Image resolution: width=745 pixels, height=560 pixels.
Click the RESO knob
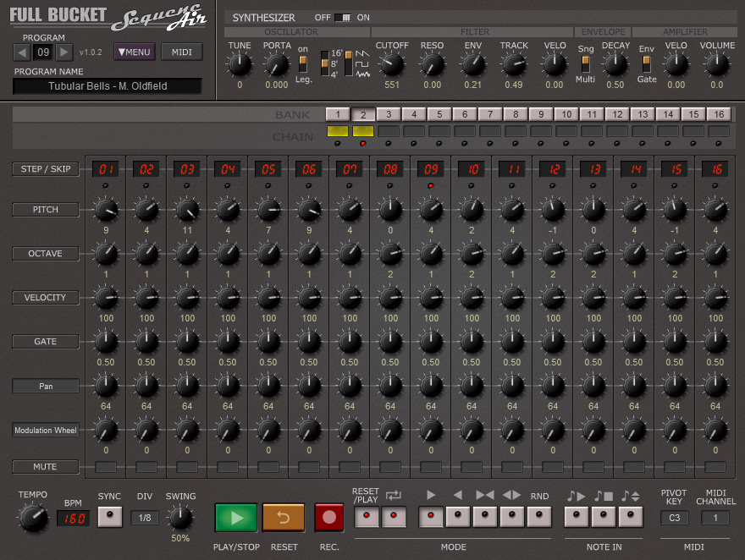pos(432,65)
